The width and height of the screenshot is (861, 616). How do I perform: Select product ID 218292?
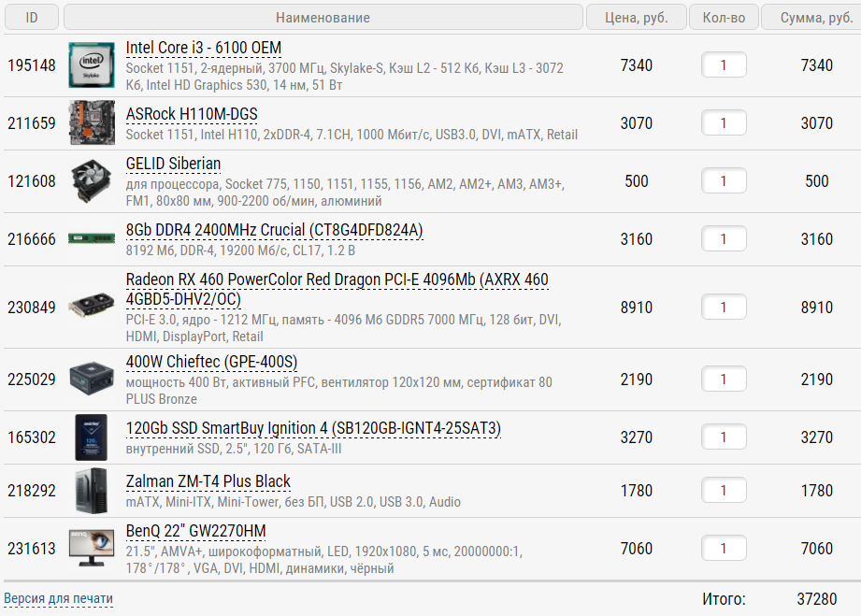[32, 490]
